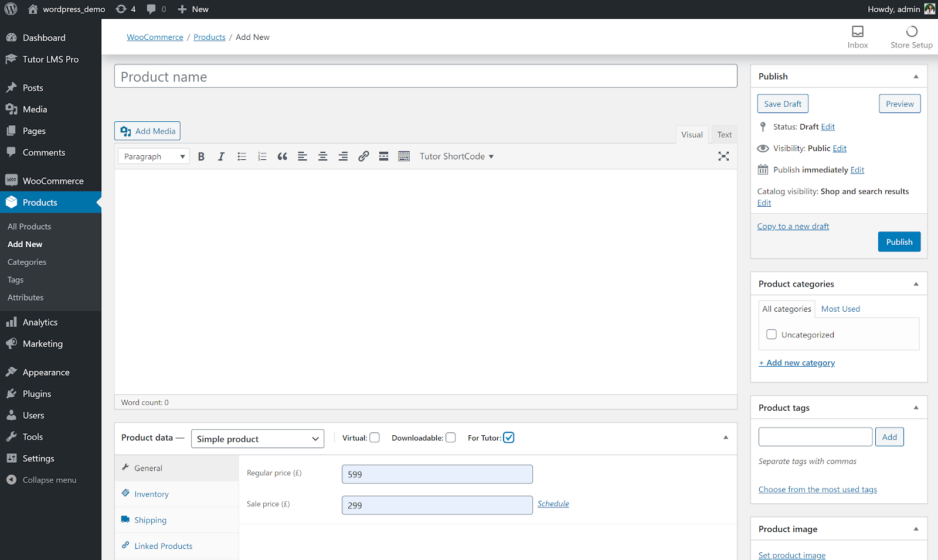
Task: Click the Schedule sale price link
Action: pyautogui.click(x=553, y=504)
